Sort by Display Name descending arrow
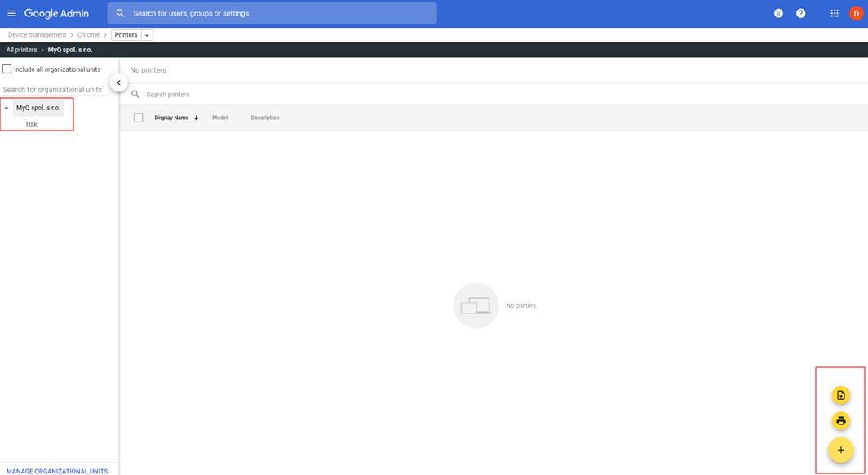 pyautogui.click(x=196, y=117)
